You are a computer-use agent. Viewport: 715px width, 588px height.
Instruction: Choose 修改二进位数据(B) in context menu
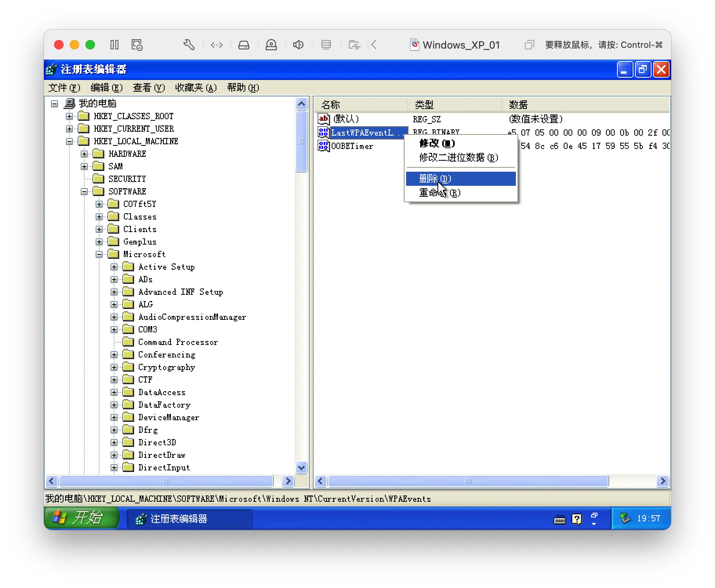(x=461, y=158)
